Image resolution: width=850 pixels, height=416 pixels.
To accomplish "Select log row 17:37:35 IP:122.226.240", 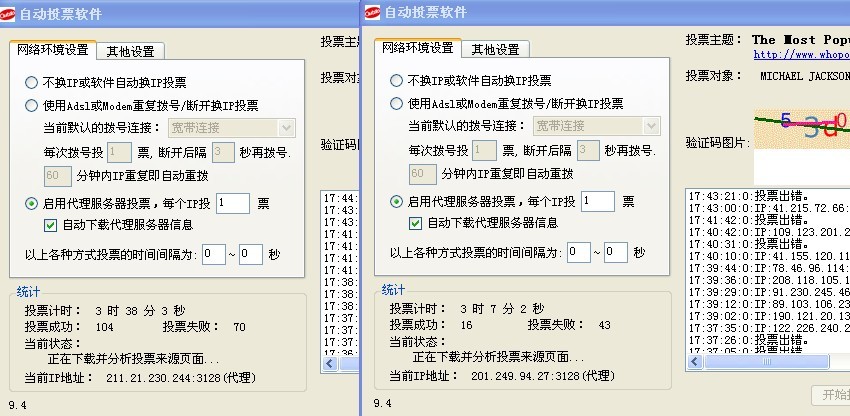I will [769, 328].
